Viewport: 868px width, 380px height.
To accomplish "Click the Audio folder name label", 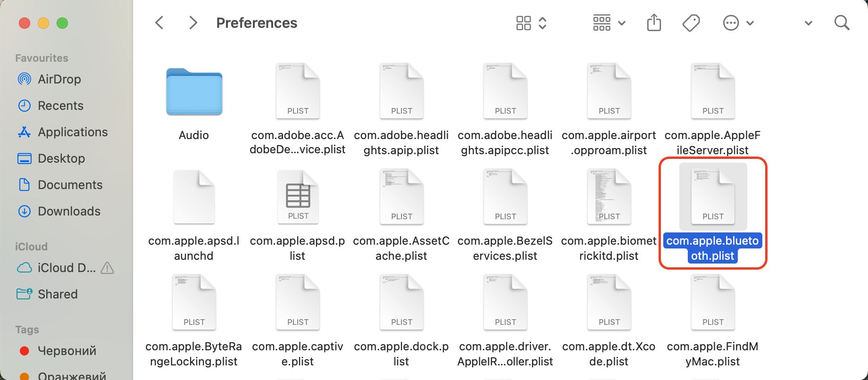I will pyautogui.click(x=194, y=135).
